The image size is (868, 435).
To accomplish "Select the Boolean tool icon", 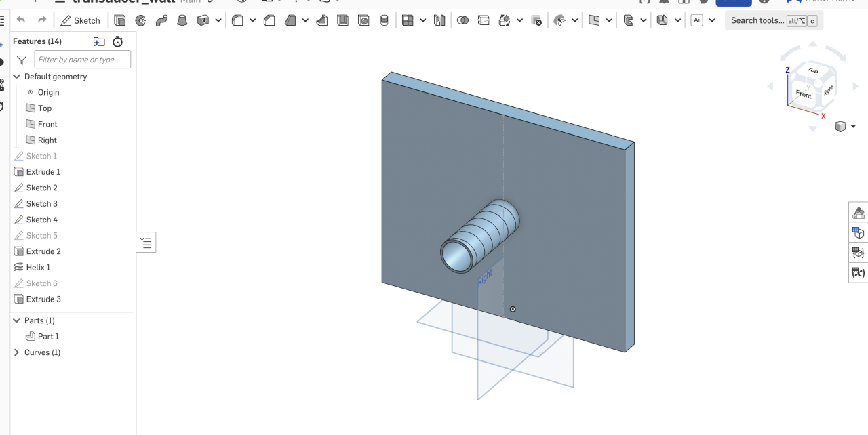I will pyautogui.click(x=462, y=20).
